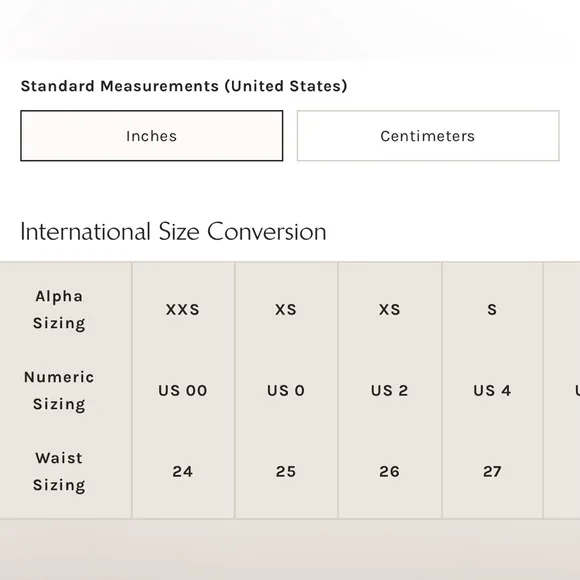Select the XS cell above US 2
This screenshot has width=580, height=580.
(390, 310)
